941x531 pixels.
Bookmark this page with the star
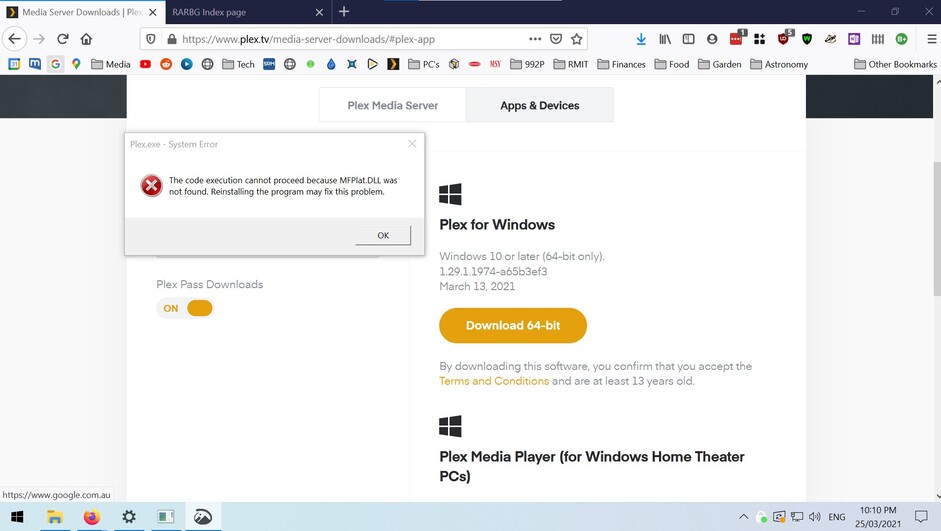(577, 39)
